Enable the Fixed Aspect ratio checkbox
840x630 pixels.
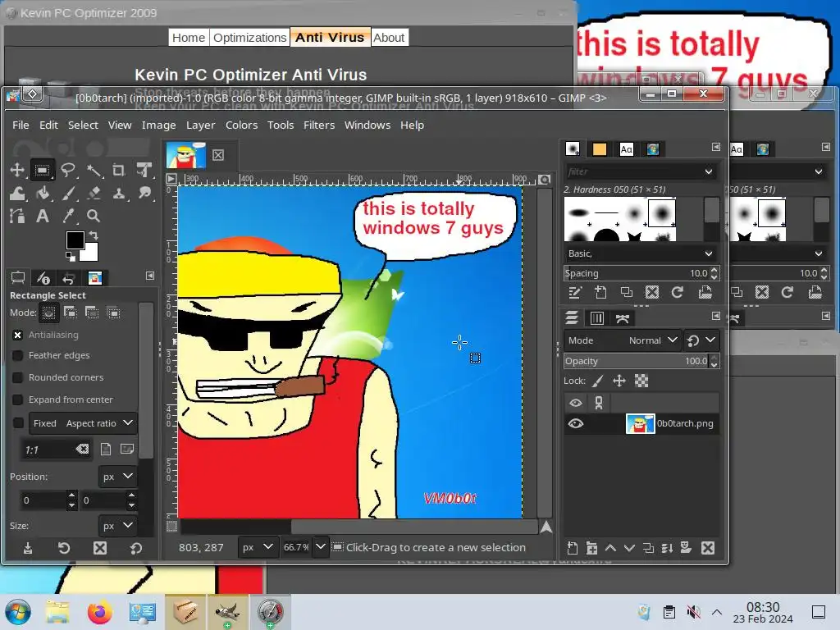[x=18, y=423]
